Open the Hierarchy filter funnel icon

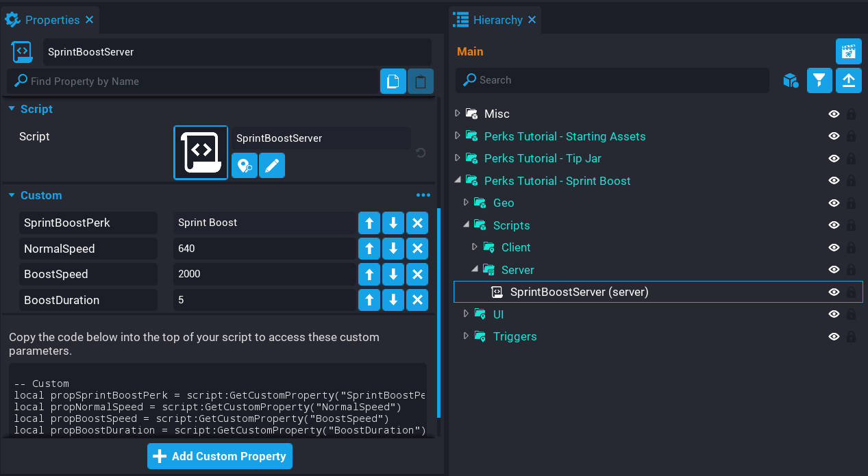point(819,81)
